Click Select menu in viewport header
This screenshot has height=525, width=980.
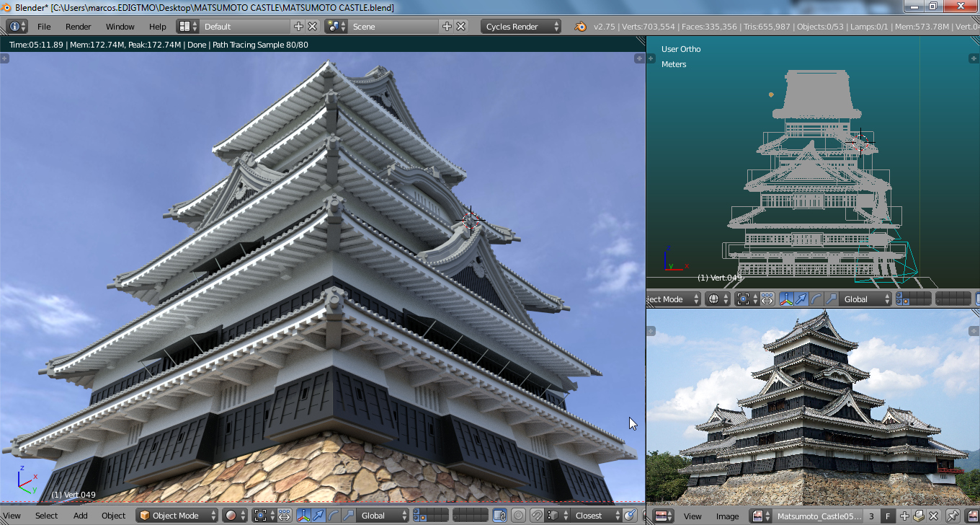coord(46,516)
